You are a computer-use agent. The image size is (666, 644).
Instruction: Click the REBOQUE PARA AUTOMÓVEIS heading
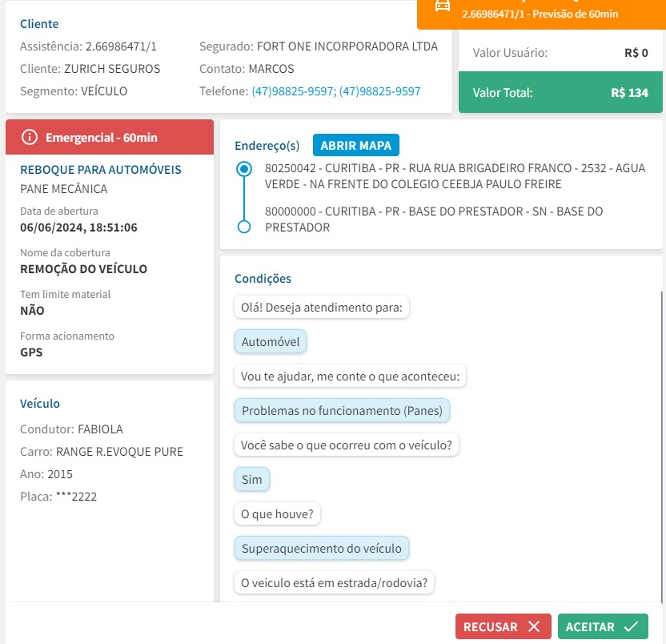click(x=101, y=170)
